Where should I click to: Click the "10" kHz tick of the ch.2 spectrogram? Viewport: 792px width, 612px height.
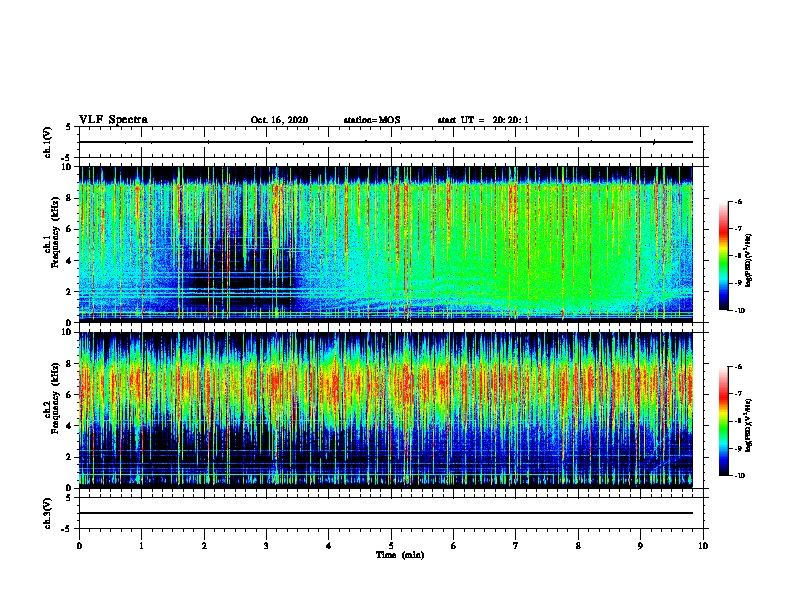pyautogui.click(x=66, y=332)
